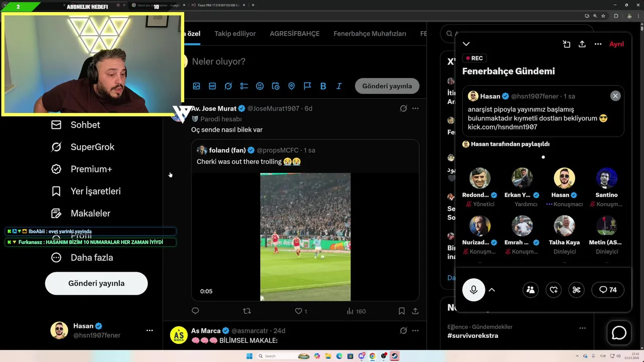
Task: Schedule the post via calendar-clock icon
Action: pos(276,86)
